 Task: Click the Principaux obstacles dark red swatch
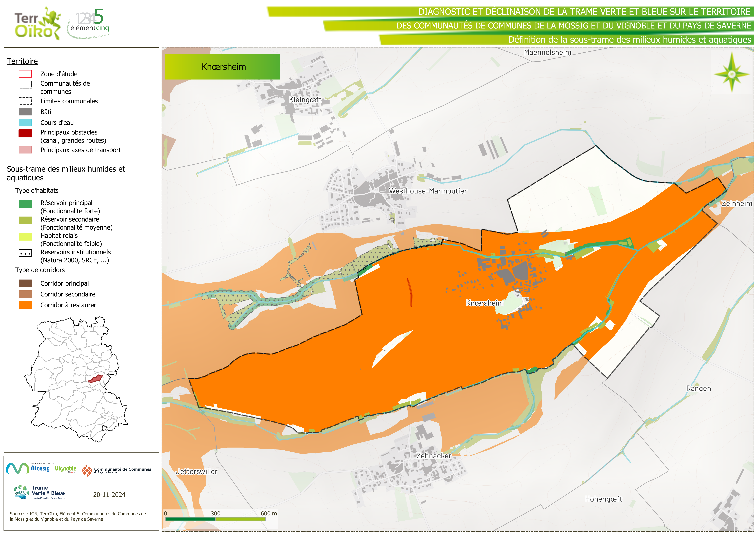point(25,133)
